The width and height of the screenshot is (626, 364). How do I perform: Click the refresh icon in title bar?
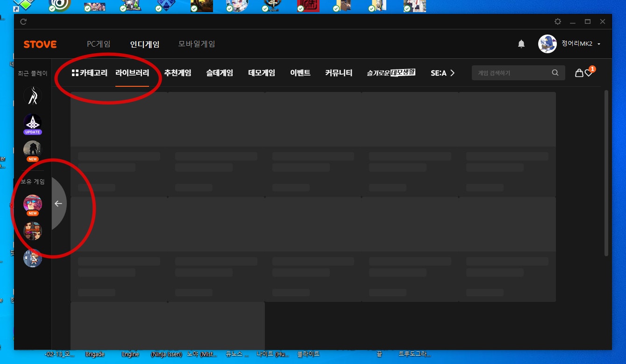tap(23, 21)
